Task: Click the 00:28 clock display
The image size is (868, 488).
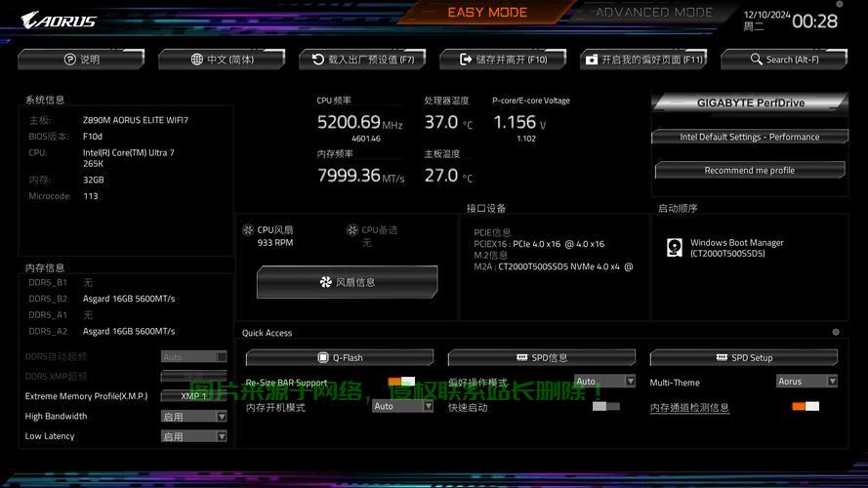Action: pos(814,21)
